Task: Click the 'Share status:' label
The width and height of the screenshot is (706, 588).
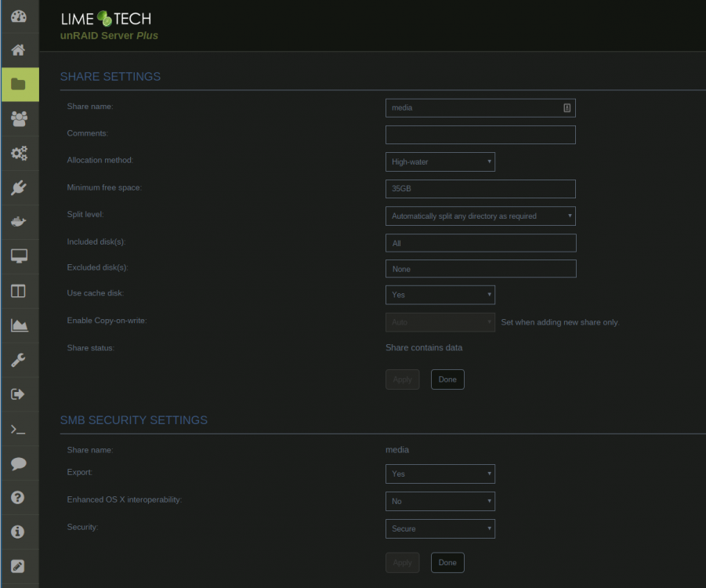Action: 90,348
